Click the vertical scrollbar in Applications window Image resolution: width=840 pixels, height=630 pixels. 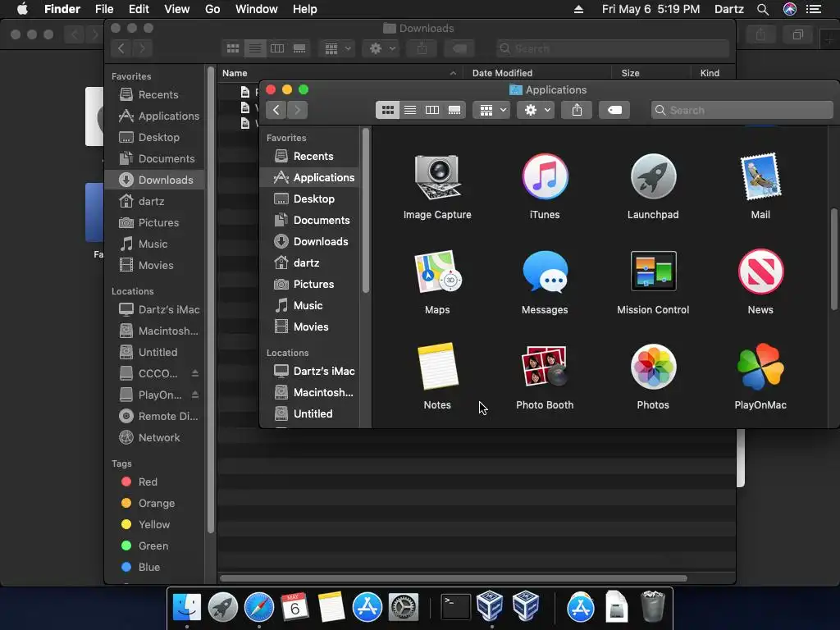[x=834, y=259]
